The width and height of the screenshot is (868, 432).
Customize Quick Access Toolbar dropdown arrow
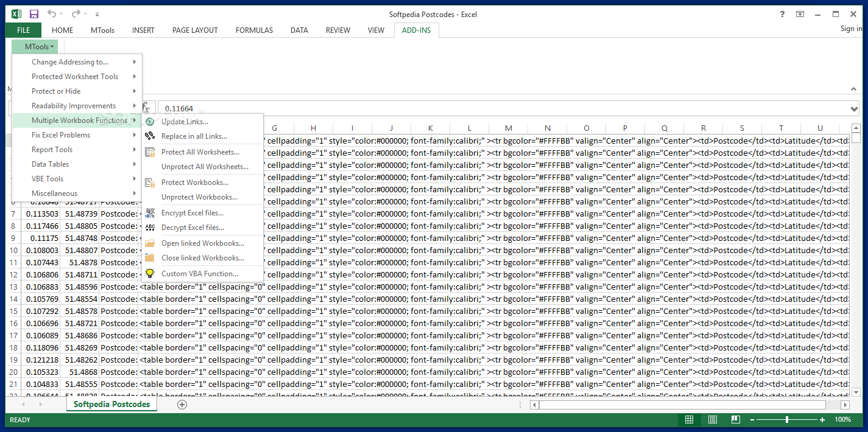click(97, 15)
